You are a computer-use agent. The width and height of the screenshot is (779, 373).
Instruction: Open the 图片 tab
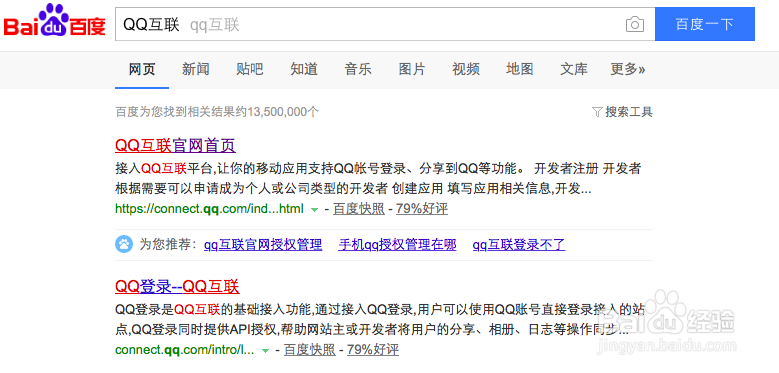(x=412, y=69)
